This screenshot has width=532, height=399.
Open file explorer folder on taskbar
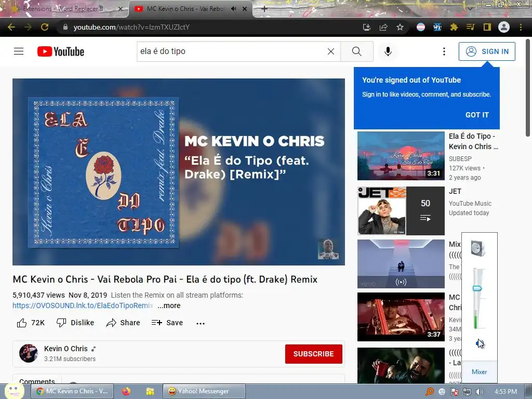click(x=150, y=392)
